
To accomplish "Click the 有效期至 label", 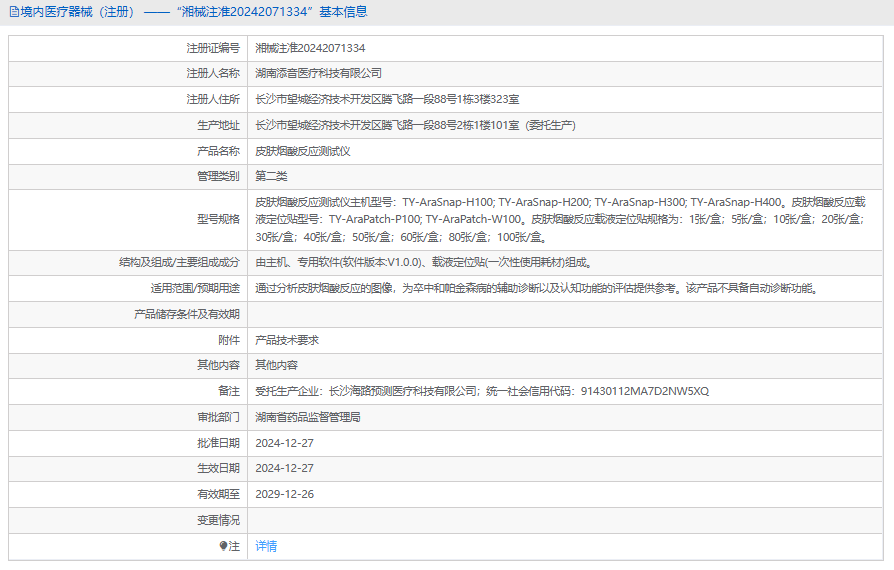I will tap(218, 494).
